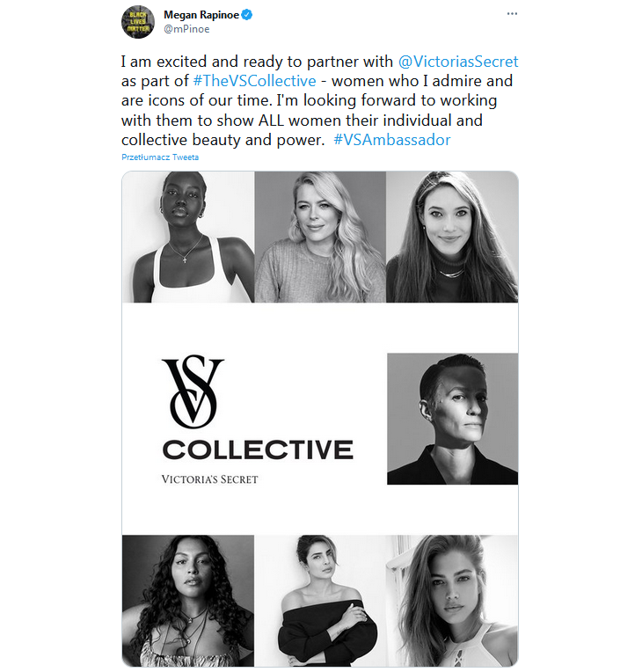
Task: Open bottom-middle portrait in off-shoulder black top
Action: 320,601
